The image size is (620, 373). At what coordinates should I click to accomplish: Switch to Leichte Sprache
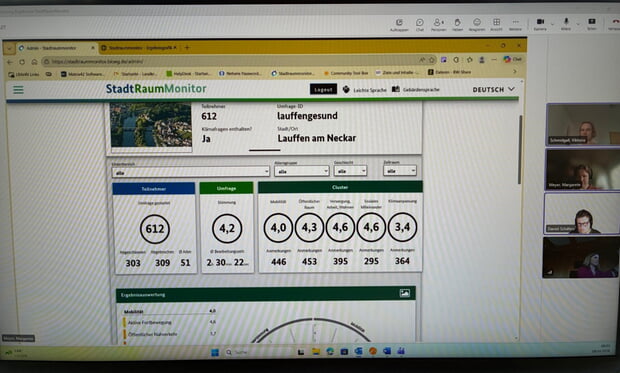(x=364, y=90)
